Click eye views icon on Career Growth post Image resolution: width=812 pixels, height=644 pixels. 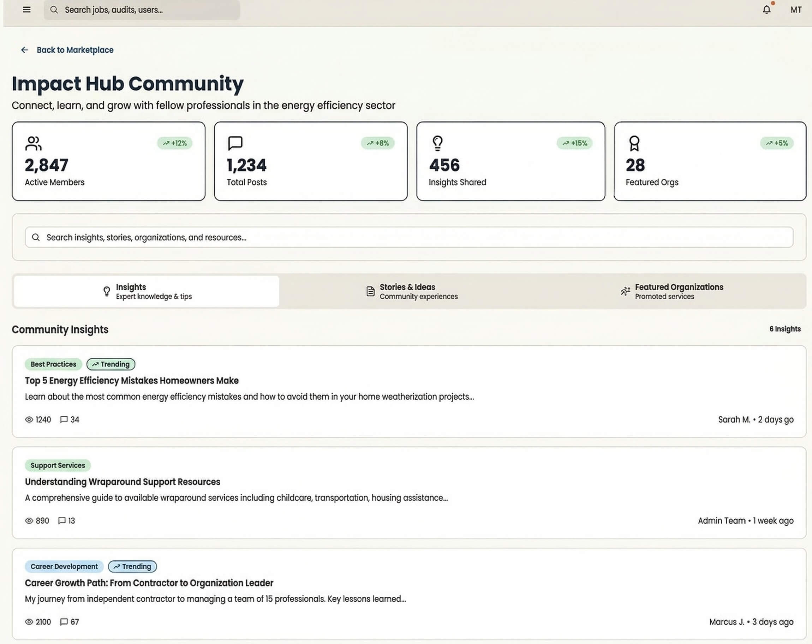[29, 622]
